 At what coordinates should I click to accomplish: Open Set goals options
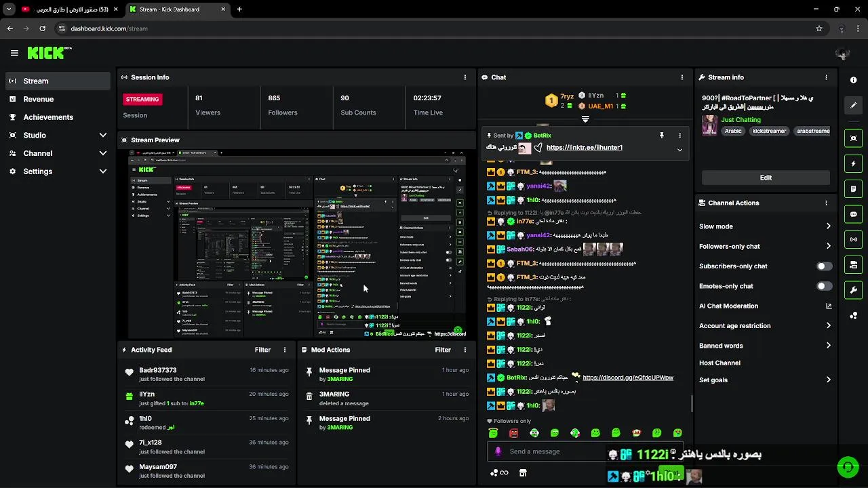click(765, 380)
